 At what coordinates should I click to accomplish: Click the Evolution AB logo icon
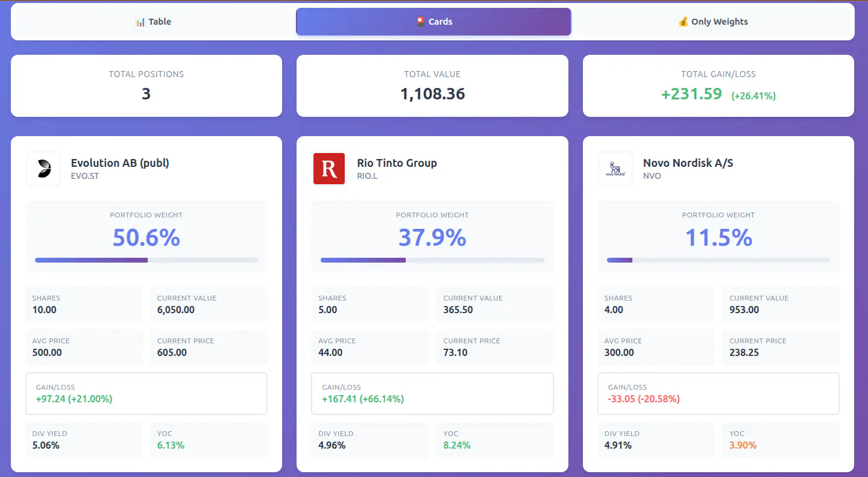43,169
